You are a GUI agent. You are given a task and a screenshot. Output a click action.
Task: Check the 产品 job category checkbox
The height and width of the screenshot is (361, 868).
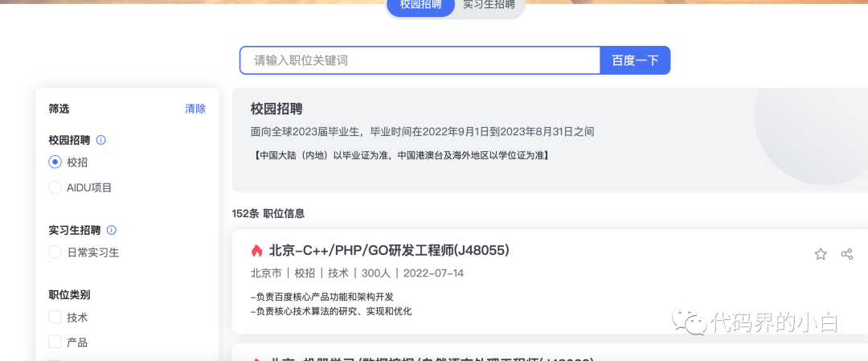coord(55,342)
